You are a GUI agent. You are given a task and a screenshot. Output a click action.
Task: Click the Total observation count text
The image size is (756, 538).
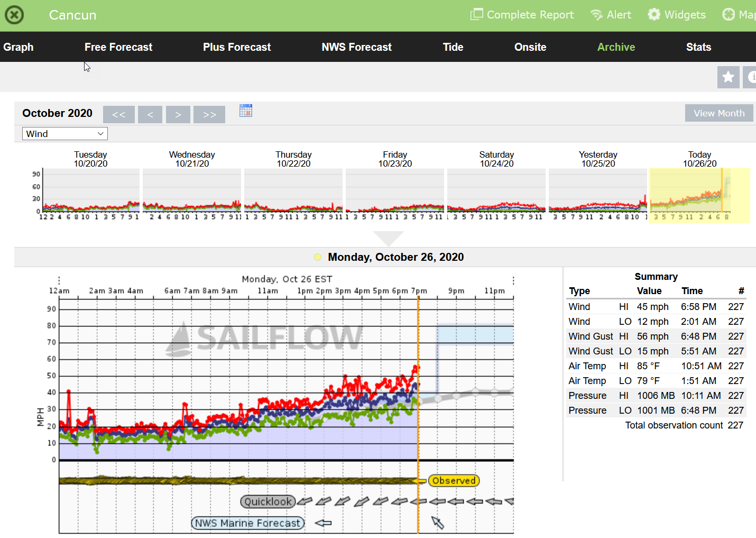[674, 425]
